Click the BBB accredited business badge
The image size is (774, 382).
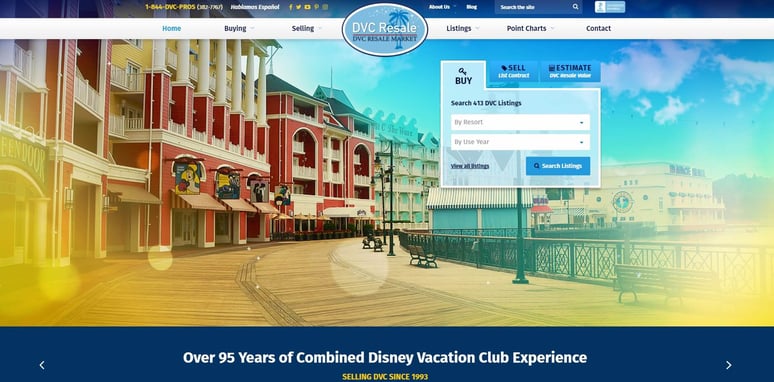click(610, 7)
